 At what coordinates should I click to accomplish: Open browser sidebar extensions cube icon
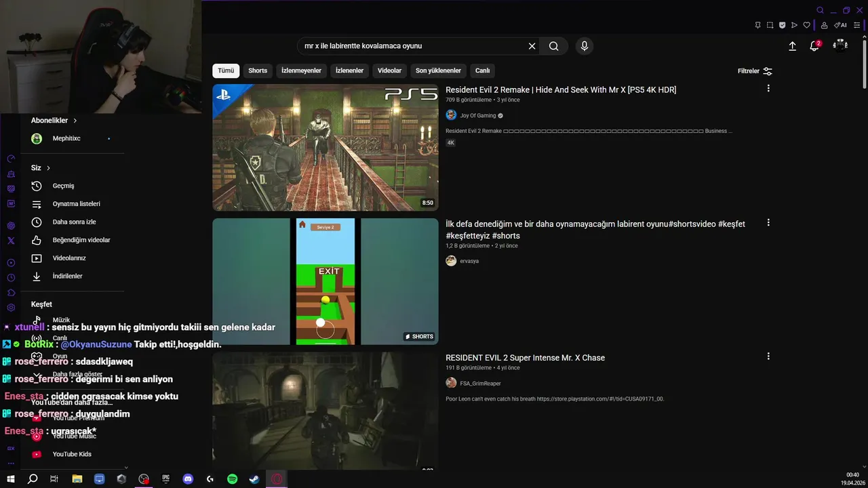coord(11,293)
